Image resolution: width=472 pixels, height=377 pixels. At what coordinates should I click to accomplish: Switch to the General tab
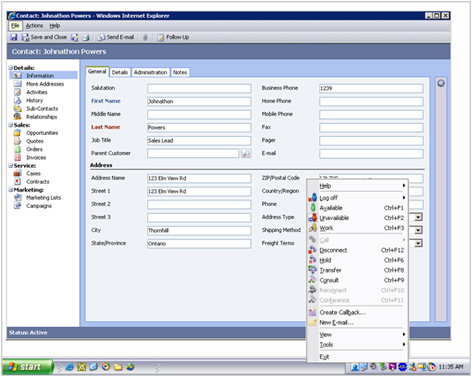click(x=97, y=72)
